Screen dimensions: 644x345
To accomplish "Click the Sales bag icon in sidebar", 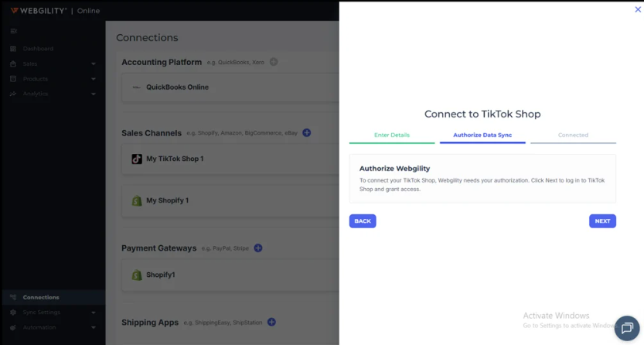I will (x=13, y=63).
